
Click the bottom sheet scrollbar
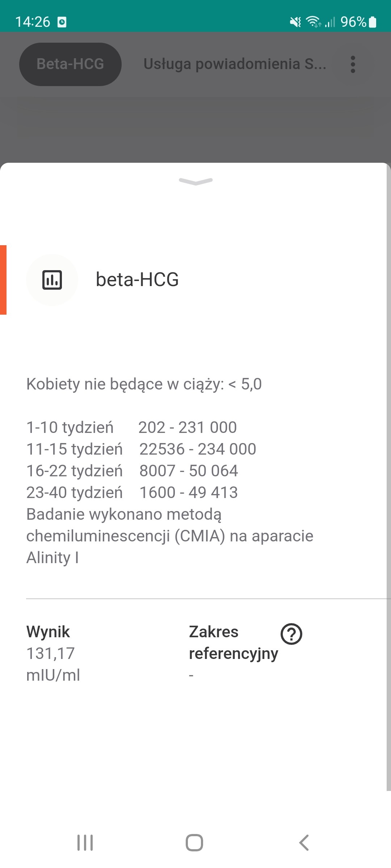(388, 470)
